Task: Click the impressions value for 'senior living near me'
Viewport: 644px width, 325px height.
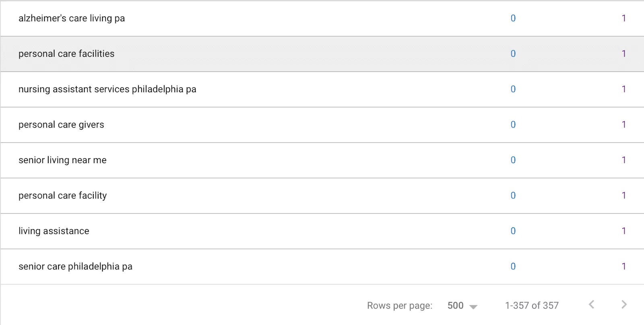Action: click(623, 160)
